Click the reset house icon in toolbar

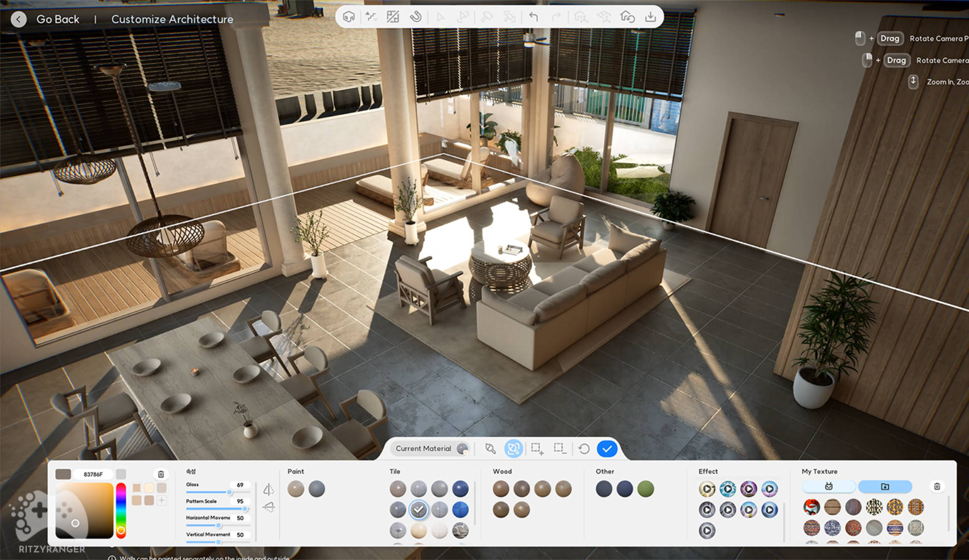pos(627,17)
